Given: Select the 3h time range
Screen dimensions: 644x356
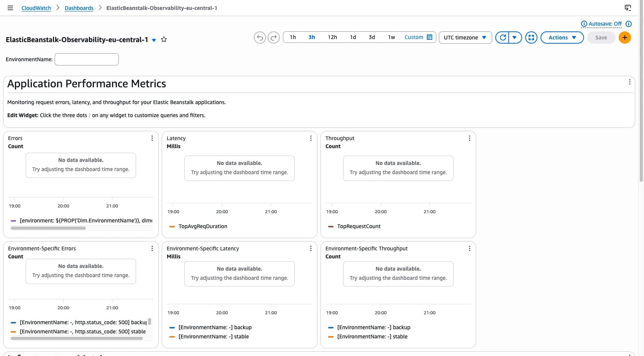Looking at the screenshot, I should point(312,37).
